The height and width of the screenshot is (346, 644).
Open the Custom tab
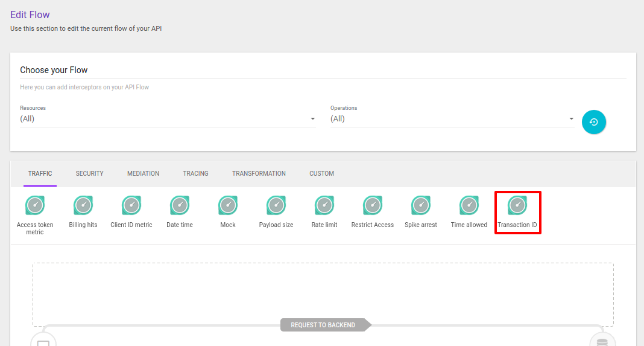[x=321, y=174]
